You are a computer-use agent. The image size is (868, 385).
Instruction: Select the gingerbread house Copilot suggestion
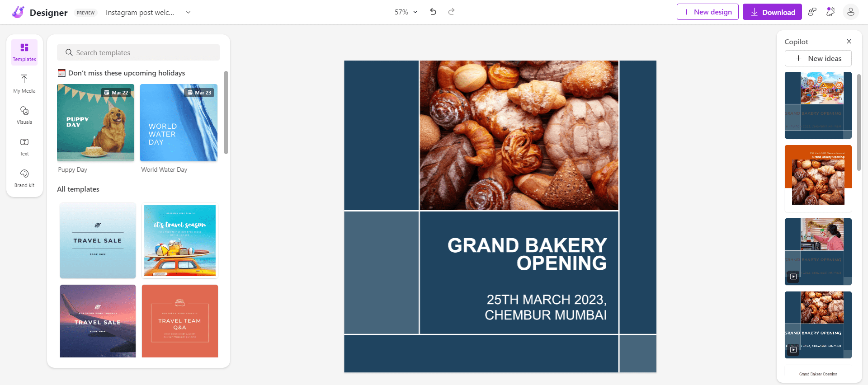point(818,105)
